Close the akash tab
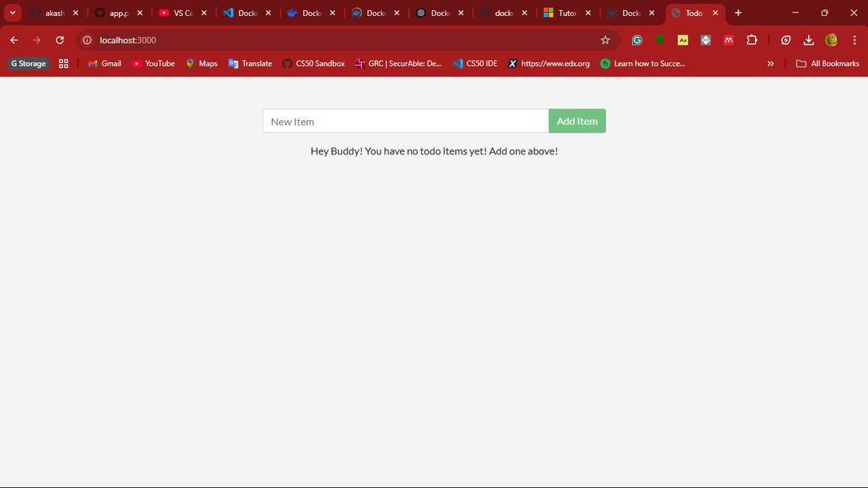The height and width of the screenshot is (488, 868). pos(75,13)
